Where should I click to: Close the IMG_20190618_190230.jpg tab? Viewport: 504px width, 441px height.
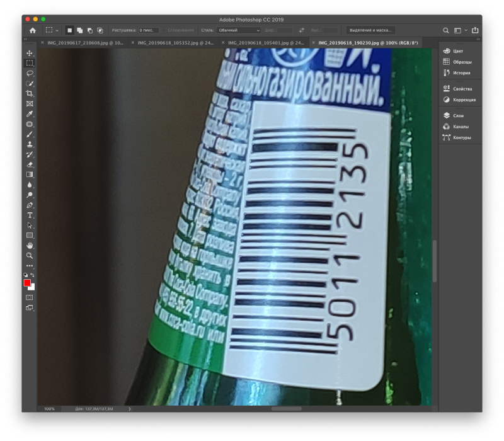click(313, 43)
